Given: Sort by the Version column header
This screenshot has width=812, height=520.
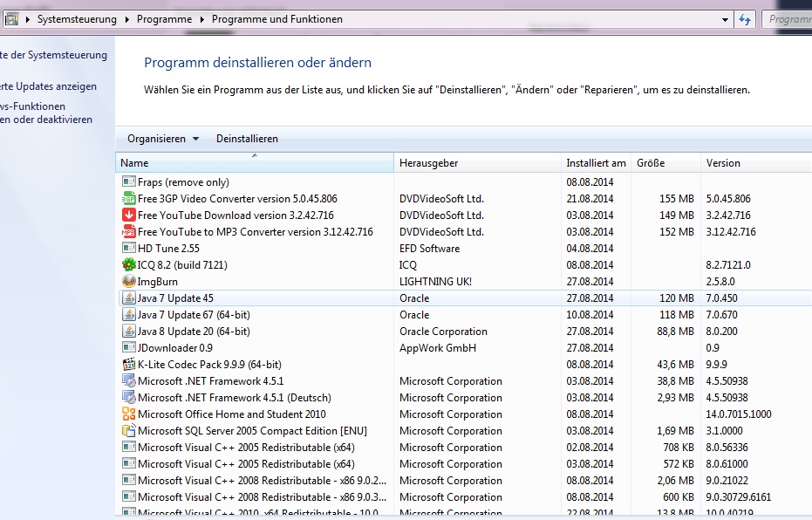Looking at the screenshot, I should click(756, 162).
